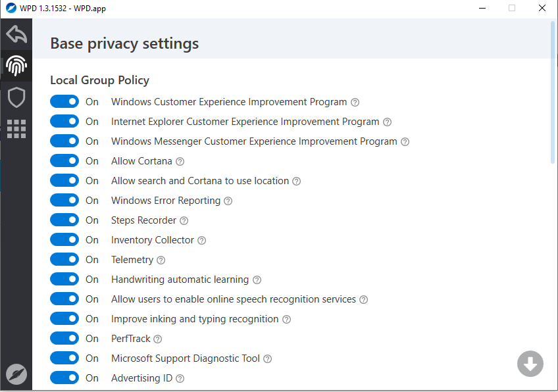This screenshot has height=392, width=558.
Task: Click the Telemetry label text
Action: coord(132,260)
